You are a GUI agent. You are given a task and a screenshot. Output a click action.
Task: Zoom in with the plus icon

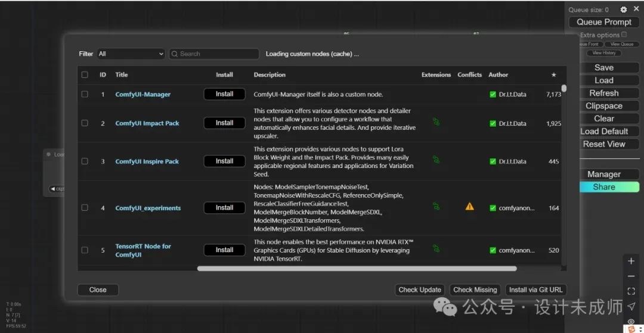pos(631,261)
